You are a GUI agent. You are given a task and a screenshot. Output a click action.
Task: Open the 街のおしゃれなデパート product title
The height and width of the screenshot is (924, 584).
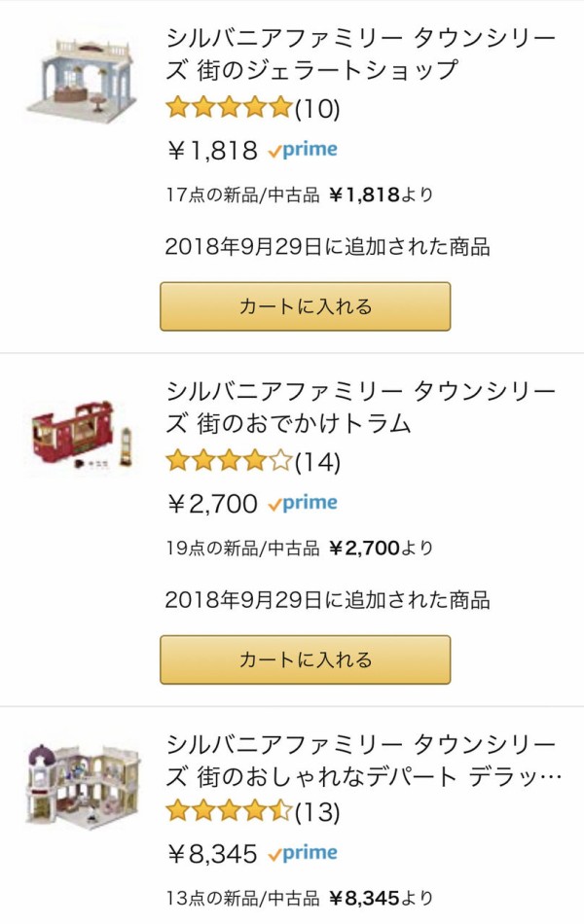362,761
